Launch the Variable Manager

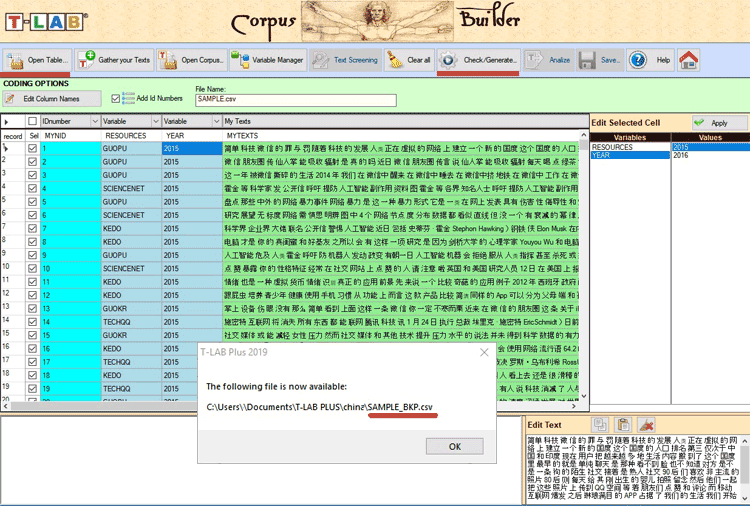coord(268,60)
